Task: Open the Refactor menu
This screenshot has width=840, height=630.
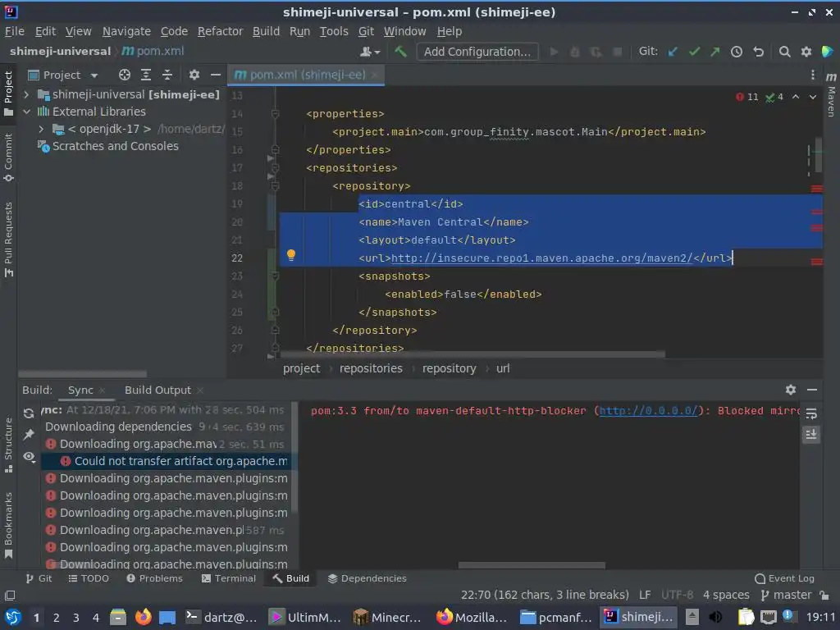Action: [220, 32]
